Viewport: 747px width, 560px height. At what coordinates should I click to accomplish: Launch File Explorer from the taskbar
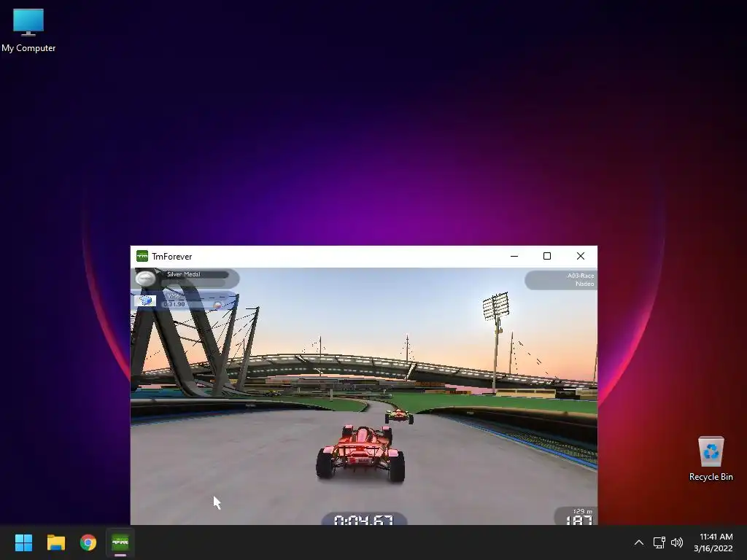[55, 542]
